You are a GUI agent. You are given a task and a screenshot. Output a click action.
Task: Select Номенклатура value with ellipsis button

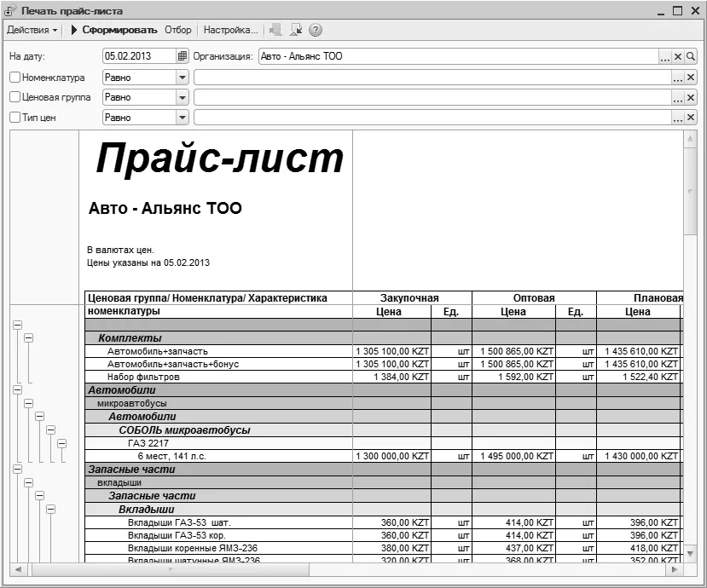(x=678, y=78)
